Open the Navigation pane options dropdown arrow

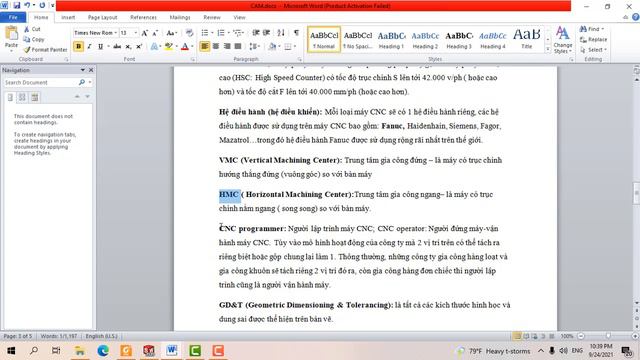point(82,70)
